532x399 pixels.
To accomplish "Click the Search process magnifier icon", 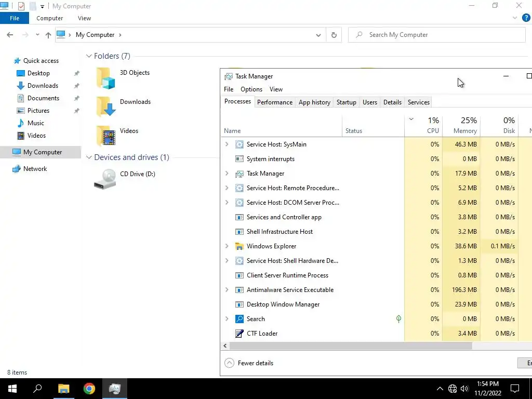I will tap(239, 319).
